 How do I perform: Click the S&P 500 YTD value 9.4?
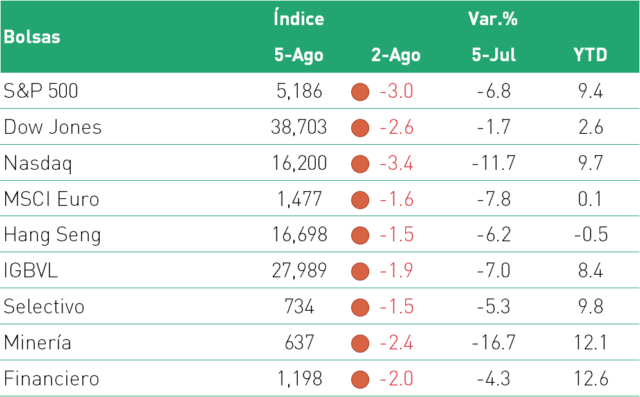pos(590,91)
